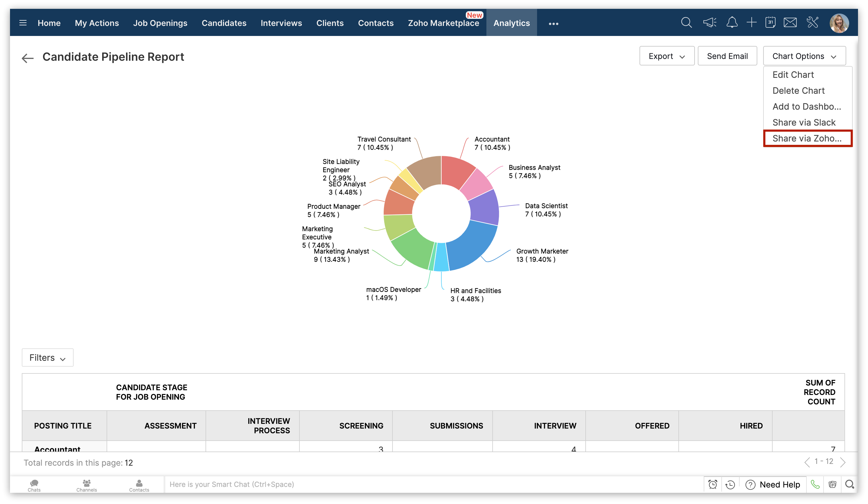This screenshot has width=868, height=504.
Task: Open the notifications bell
Action: click(x=732, y=23)
